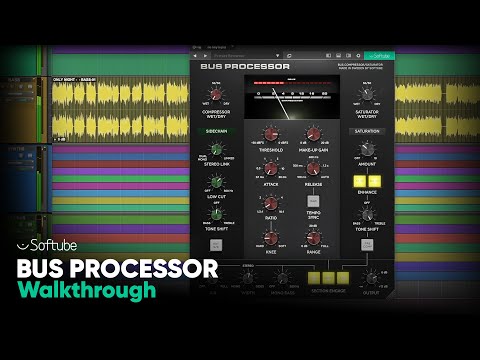480x360 pixels.
Task: Click the green Softube logo button
Action: point(379,56)
